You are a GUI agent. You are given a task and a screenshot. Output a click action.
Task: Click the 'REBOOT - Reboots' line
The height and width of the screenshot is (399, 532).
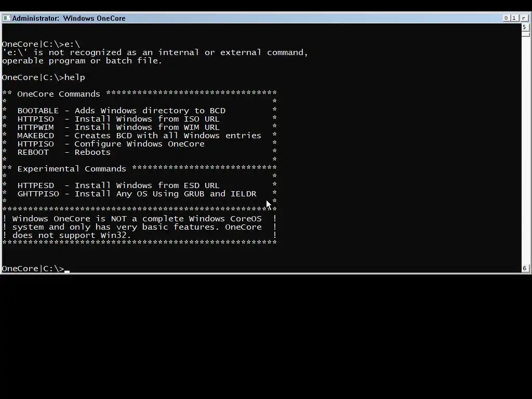tap(64, 152)
